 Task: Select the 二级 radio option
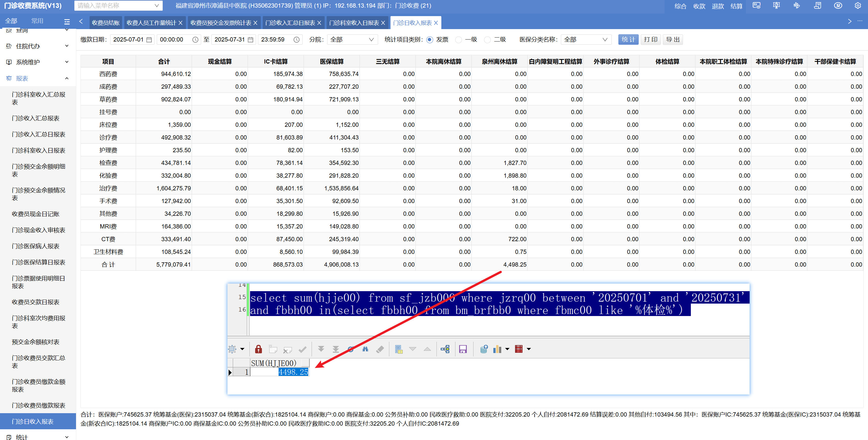(x=487, y=40)
